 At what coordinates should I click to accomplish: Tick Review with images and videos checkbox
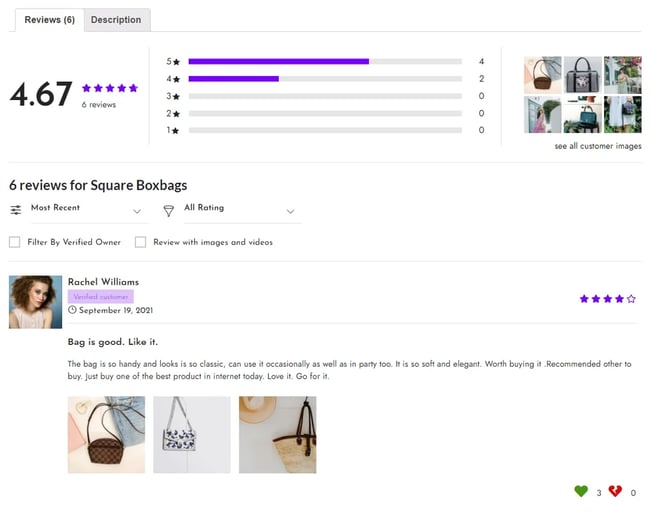(141, 242)
